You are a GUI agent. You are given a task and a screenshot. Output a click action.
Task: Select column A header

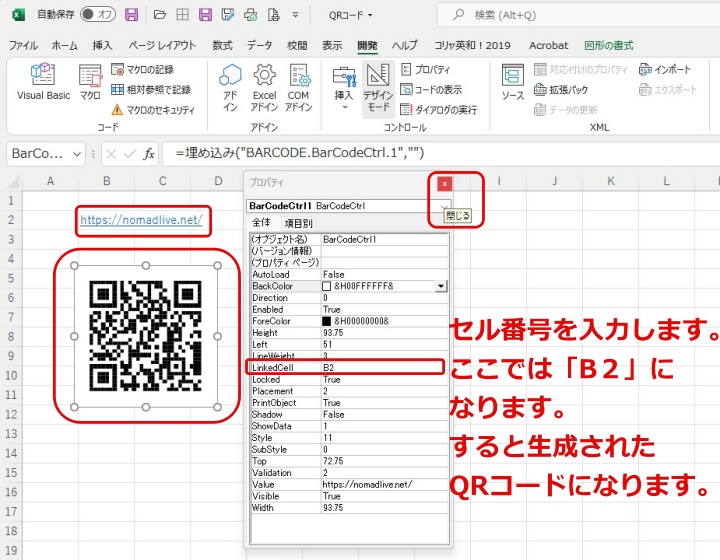coord(51,181)
